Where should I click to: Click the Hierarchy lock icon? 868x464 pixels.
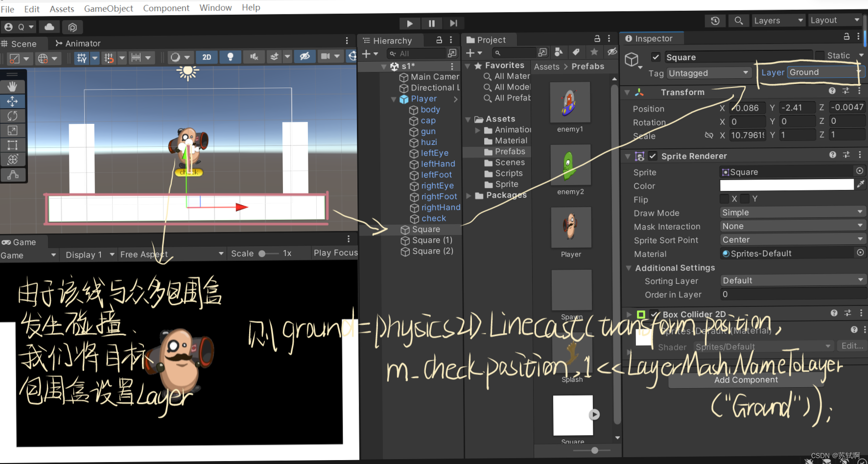[x=439, y=40]
